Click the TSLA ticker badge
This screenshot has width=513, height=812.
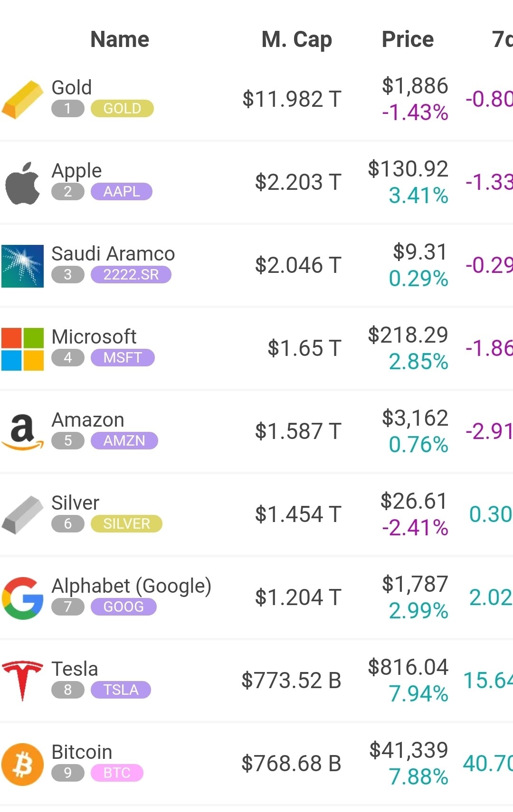tap(121, 690)
